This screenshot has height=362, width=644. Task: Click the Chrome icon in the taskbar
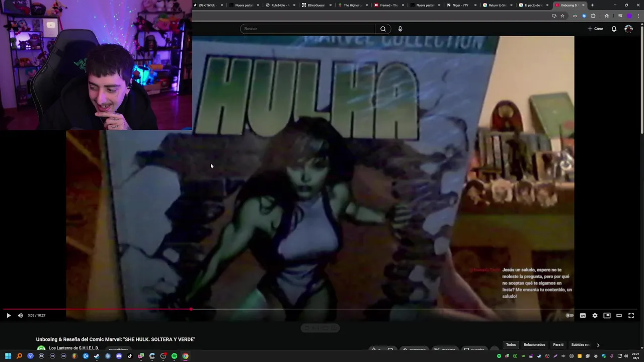(x=185, y=356)
